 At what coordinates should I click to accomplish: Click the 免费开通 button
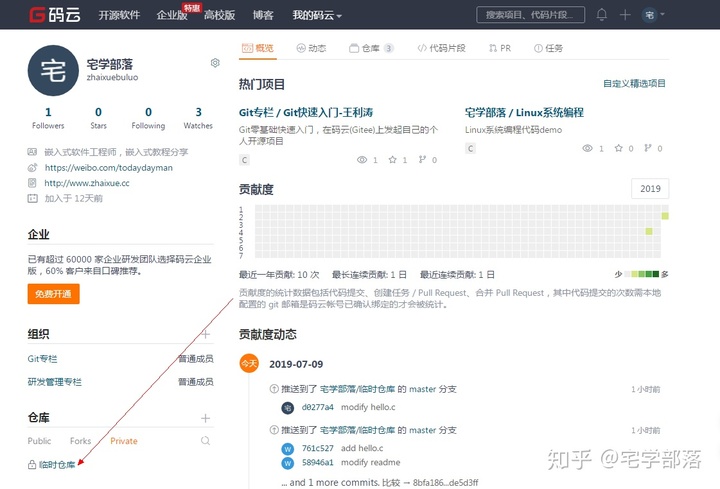53,294
